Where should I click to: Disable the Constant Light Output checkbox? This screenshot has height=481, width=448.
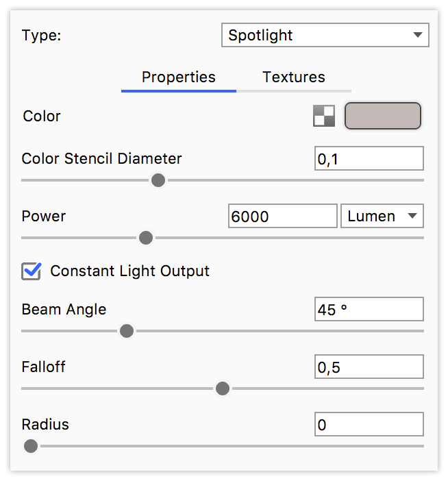pyautogui.click(x=32, y=271)
